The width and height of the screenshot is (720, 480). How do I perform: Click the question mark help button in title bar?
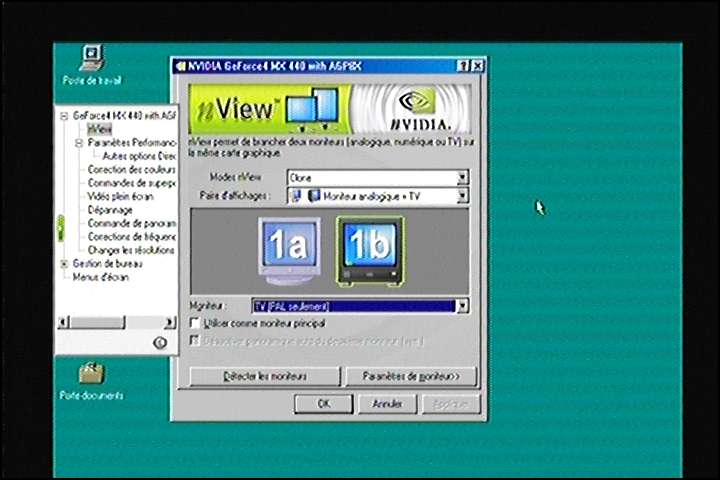pos(463,66)
